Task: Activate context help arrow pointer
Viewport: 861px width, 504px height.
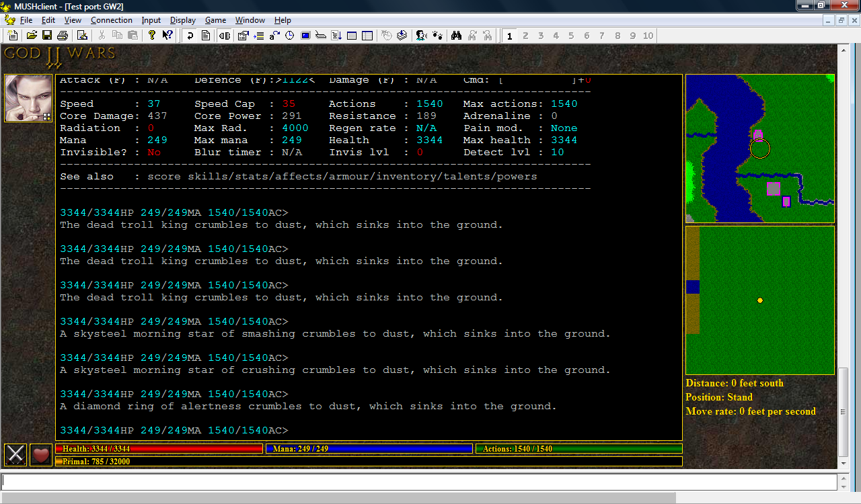Action: pos(167,36)
